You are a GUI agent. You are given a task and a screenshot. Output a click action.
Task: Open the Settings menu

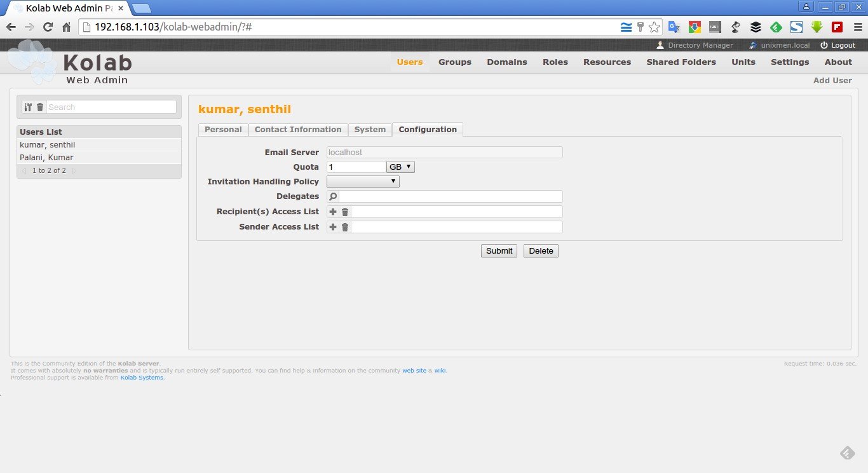point(790,62)
